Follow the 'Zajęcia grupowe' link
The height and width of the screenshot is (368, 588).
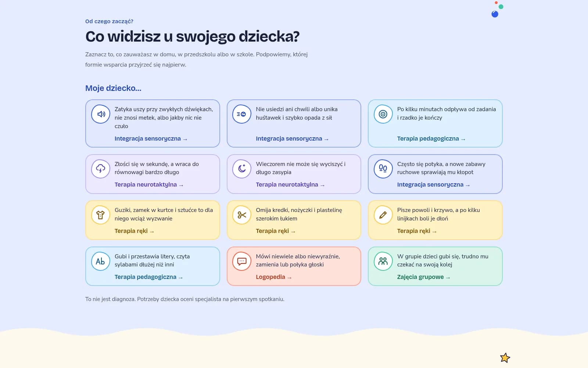coord(423,277)
